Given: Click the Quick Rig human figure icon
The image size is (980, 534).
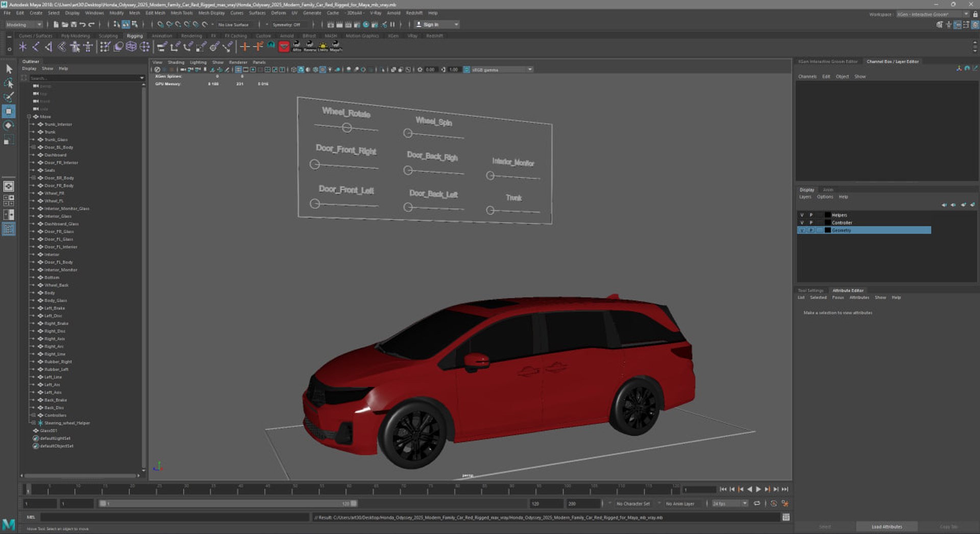Looking at the screenshot, I should tap(75, 47).
